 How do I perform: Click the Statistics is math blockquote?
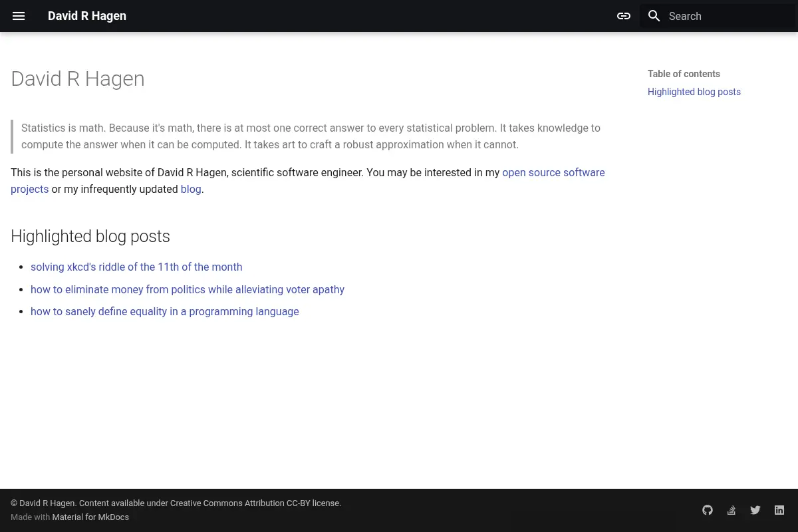[x=311, y=136]
